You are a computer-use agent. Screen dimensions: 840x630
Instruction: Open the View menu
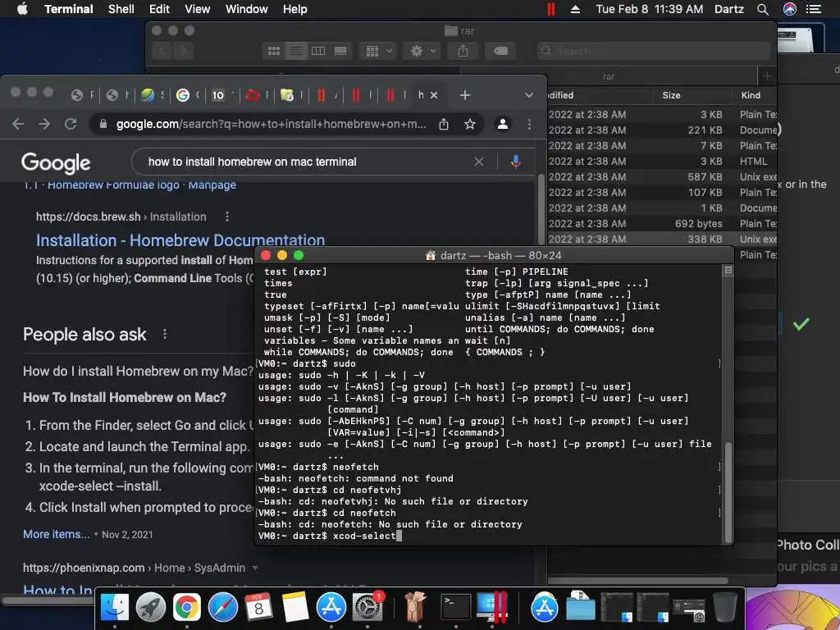[x=197, y=9]
